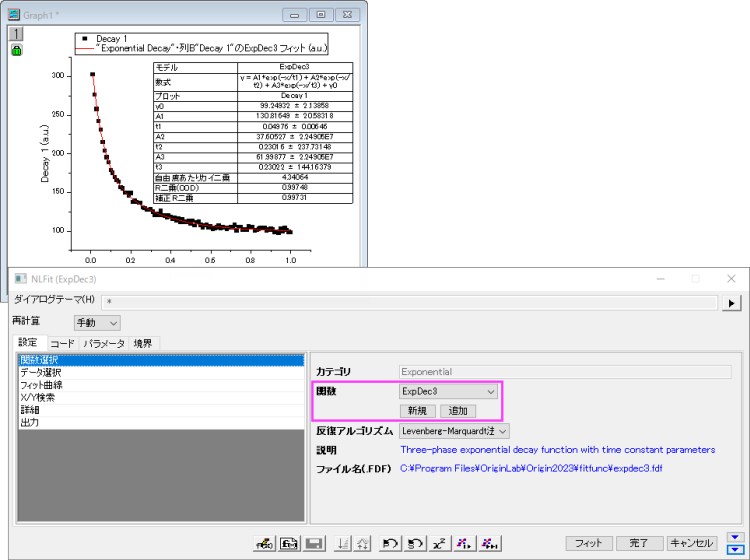Image resolution: width=750 pixels, height=560 pixels.
Task: Open the fitting function editor icon
Action: 265,543
